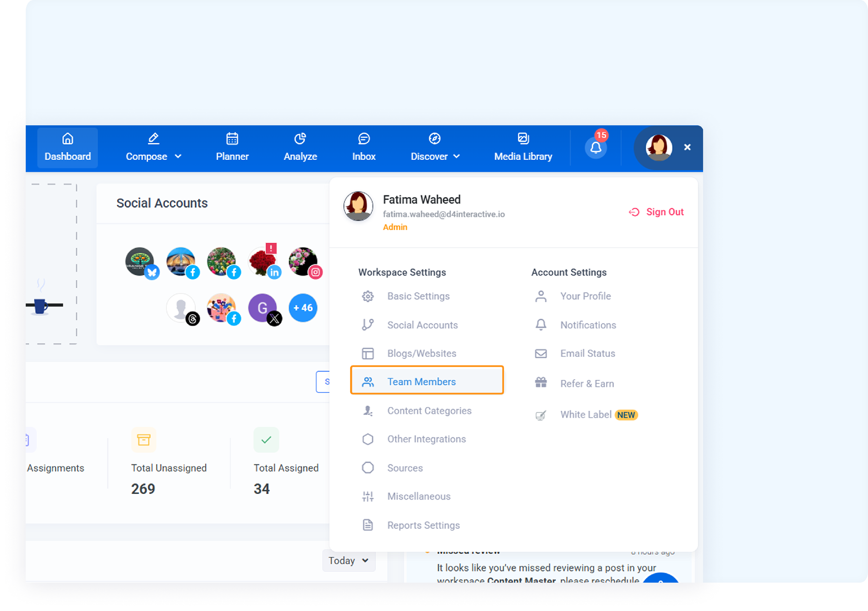Open Sources settings
Viewport: 868px width, 611px height.
(405, 468)
